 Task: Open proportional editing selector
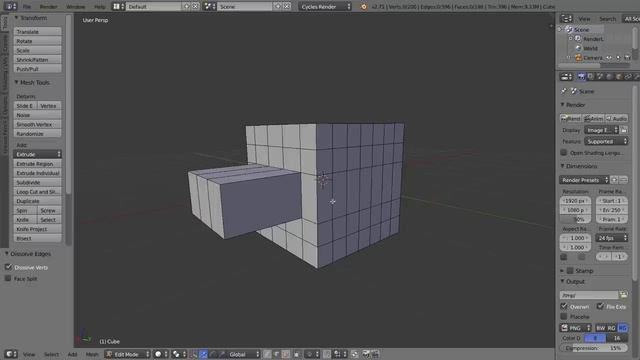click(x=312, y=354)
